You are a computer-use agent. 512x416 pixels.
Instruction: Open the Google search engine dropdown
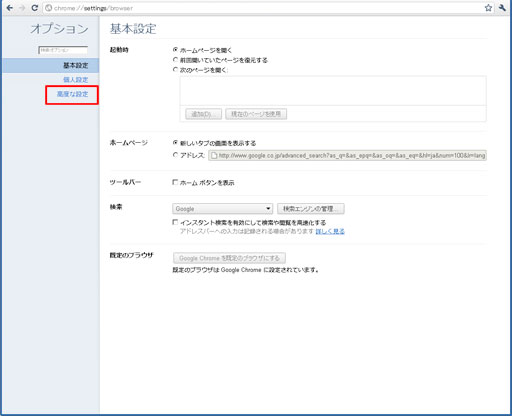[222, 209]
